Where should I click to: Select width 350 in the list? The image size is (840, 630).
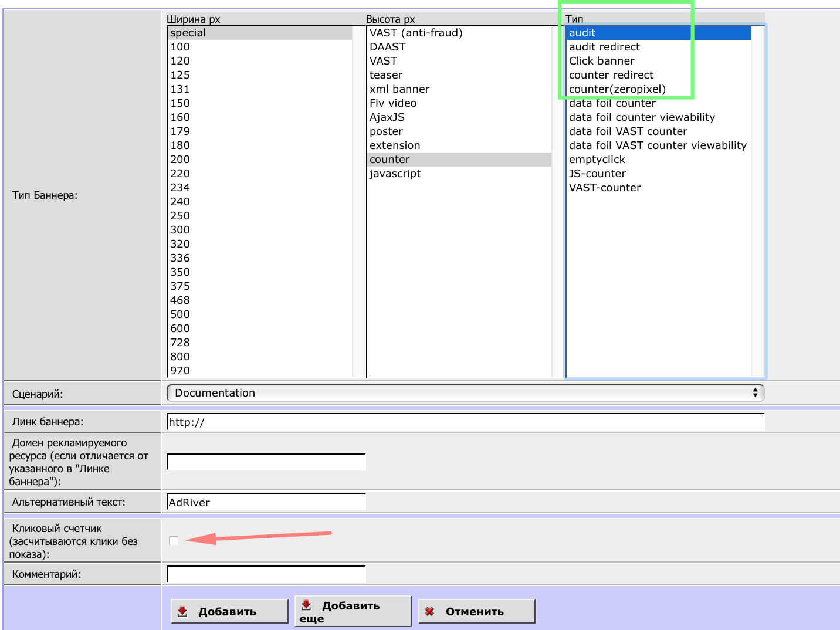click(259, 272)
